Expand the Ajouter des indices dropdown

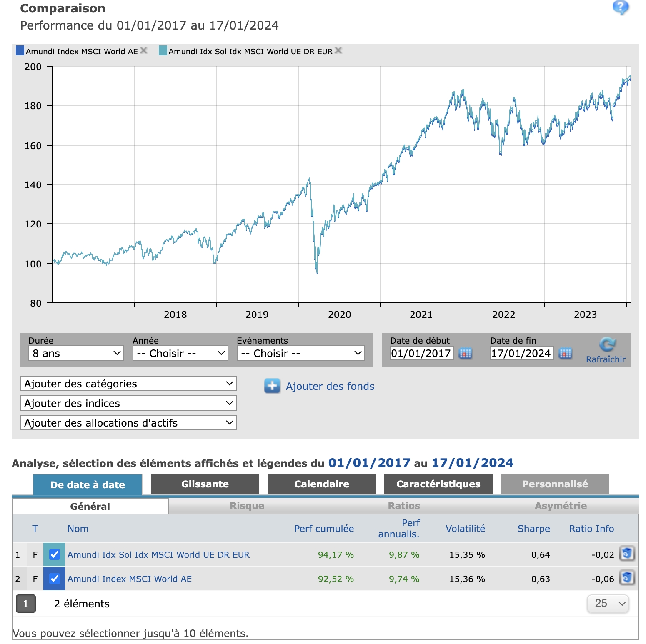128,403
